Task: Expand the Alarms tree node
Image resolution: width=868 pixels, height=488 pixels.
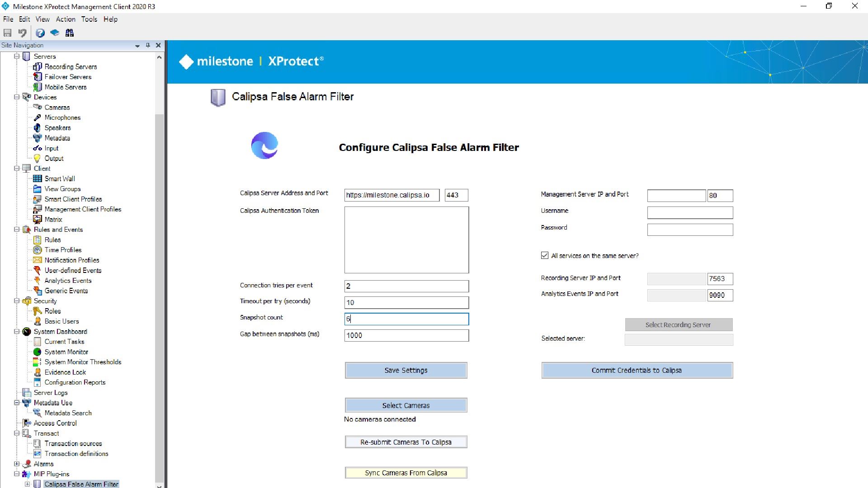Action: 17,464
